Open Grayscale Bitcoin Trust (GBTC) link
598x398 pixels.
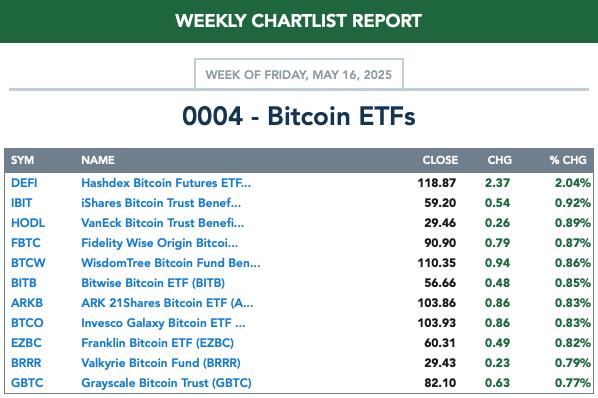[166, 383]
